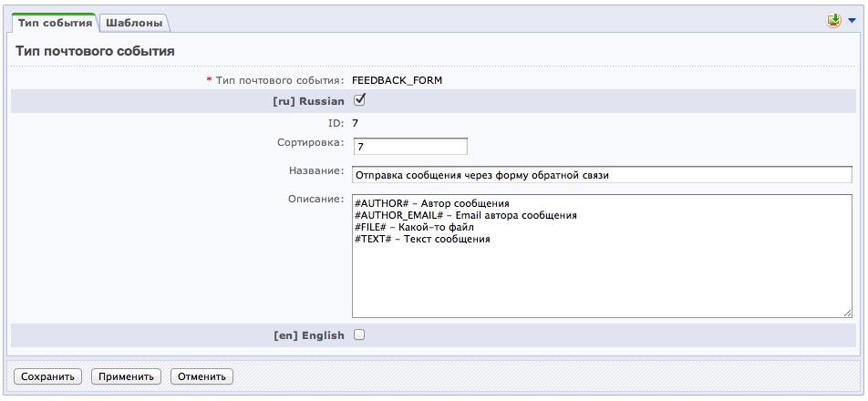Focus the Сортировка input field
This screenshot has width=868, height=401.
[409, 147]
